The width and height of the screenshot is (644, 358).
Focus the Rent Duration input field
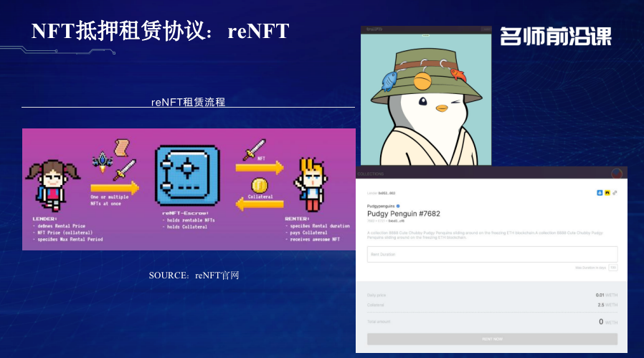(x=492, y=255)
